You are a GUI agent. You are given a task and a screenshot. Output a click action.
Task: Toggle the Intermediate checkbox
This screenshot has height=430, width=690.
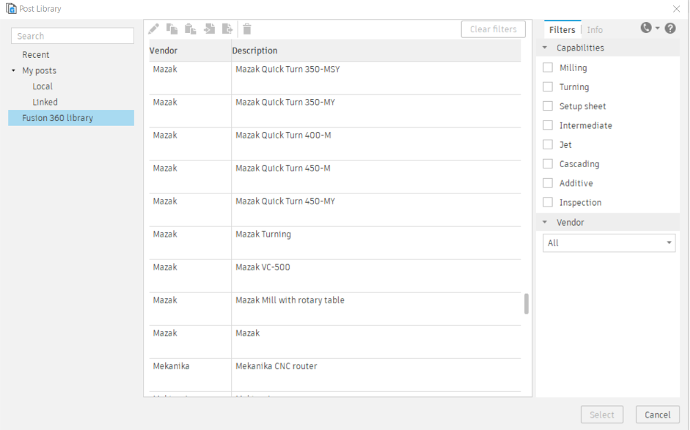tap(548, 125)
